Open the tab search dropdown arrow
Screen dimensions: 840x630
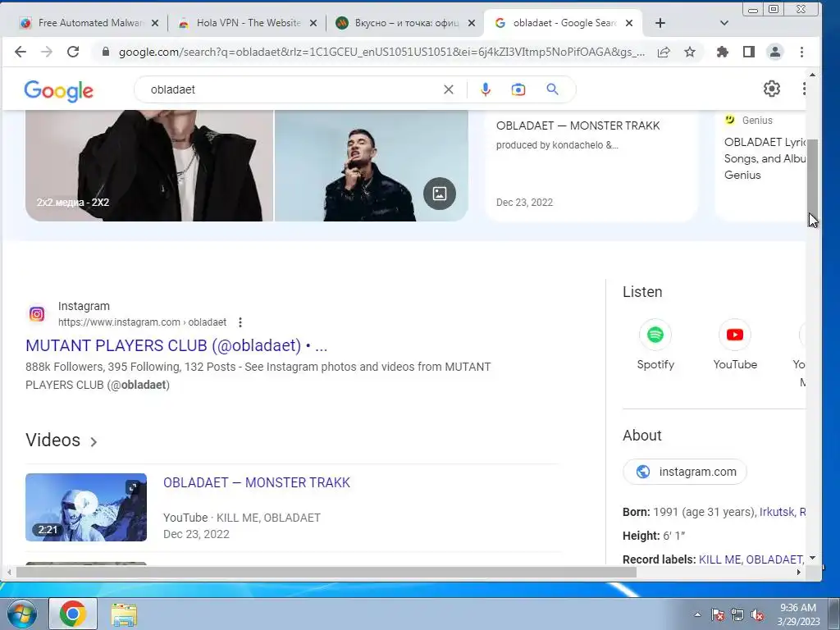point(724,23)
